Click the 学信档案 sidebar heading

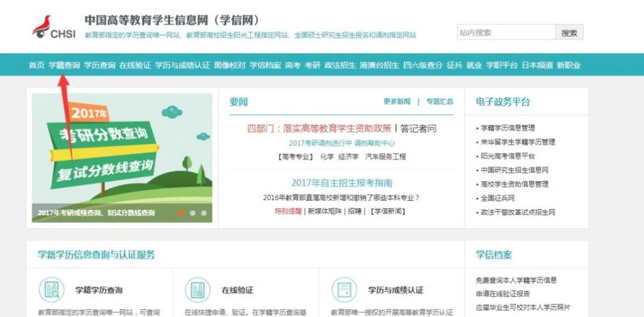pos(494,255)
